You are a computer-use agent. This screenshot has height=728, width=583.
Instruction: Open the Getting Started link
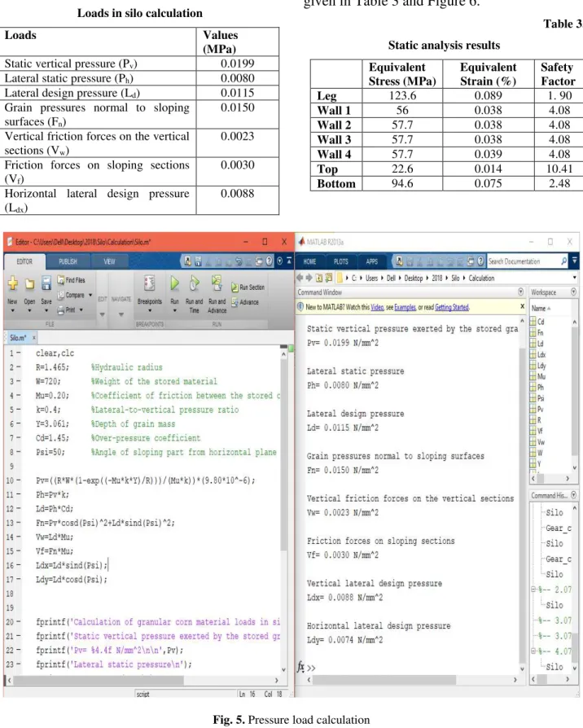(452, 307)
